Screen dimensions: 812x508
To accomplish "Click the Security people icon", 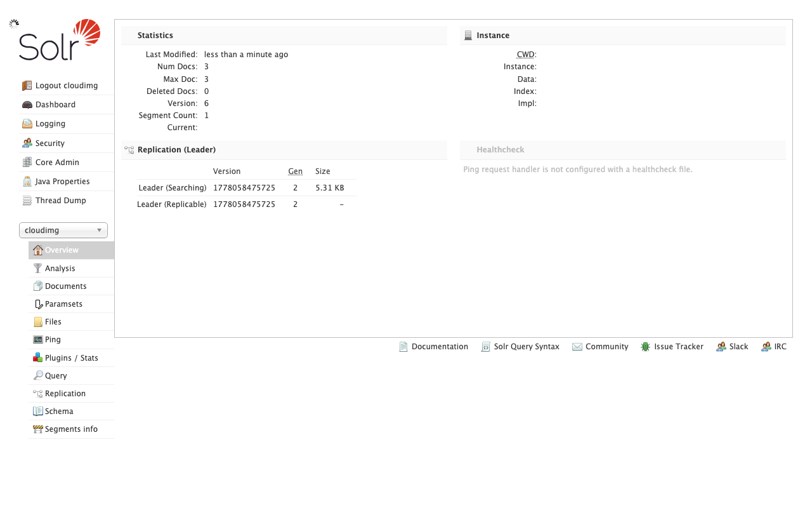I will 27,144.
